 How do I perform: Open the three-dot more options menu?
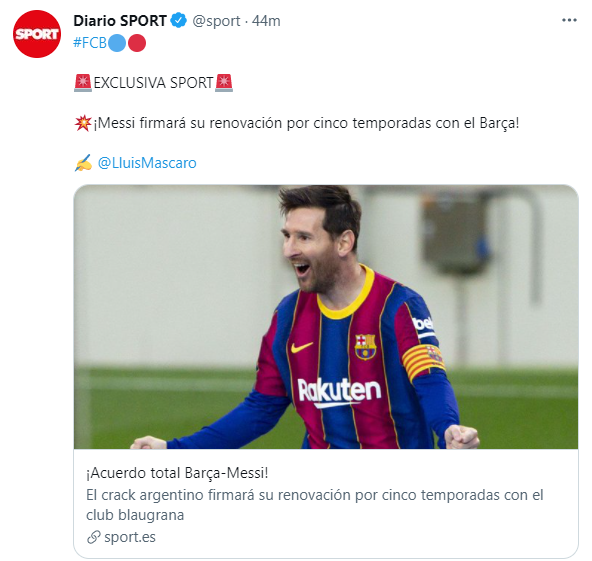pyautogui.click(x=569, y=20)
